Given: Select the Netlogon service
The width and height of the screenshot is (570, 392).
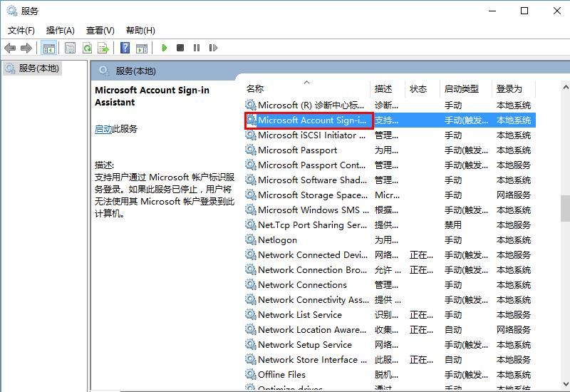Looking at the screenshot, I should click(x=390, y=240).
